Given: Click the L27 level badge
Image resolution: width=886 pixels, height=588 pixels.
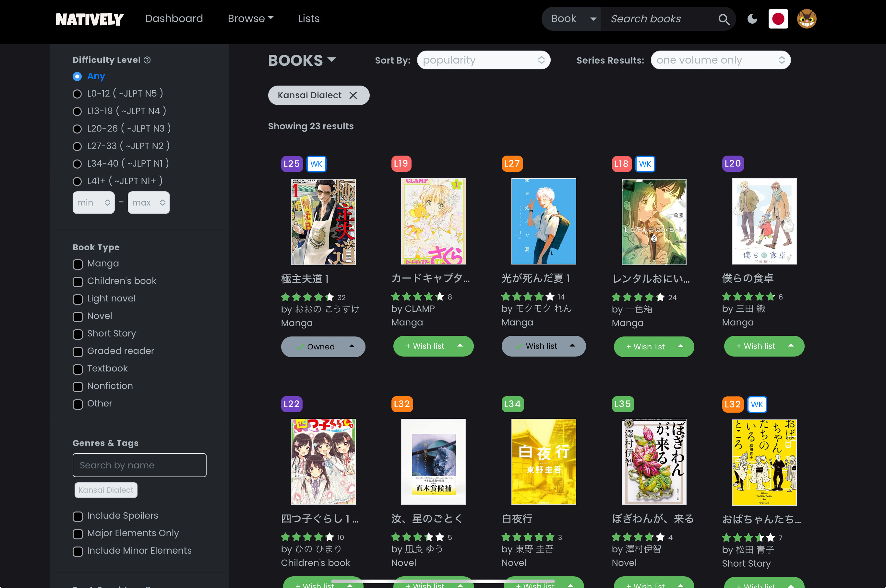Looking at the screenshot, I should 512,163.
